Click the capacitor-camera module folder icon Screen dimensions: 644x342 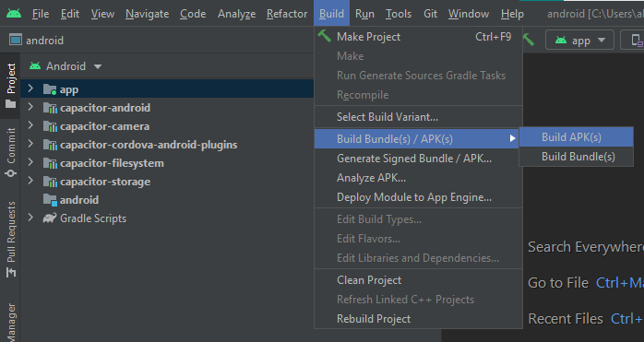point(50,126)
